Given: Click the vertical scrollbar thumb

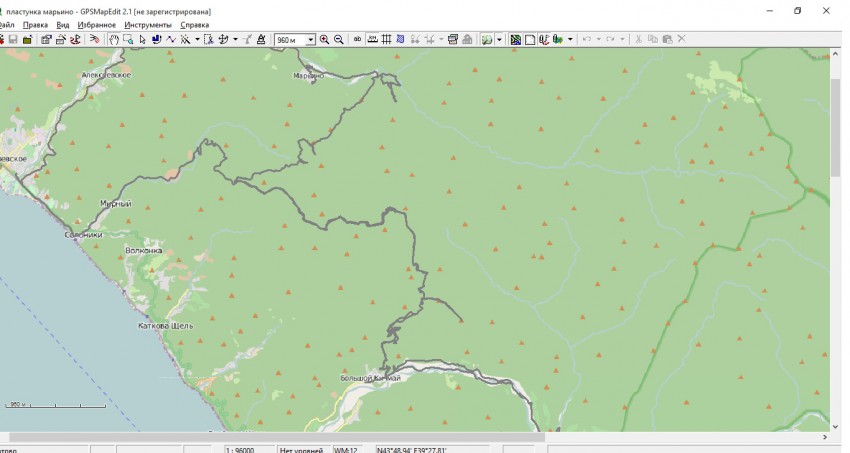Looking at the screenshot, I should (835, 125).
